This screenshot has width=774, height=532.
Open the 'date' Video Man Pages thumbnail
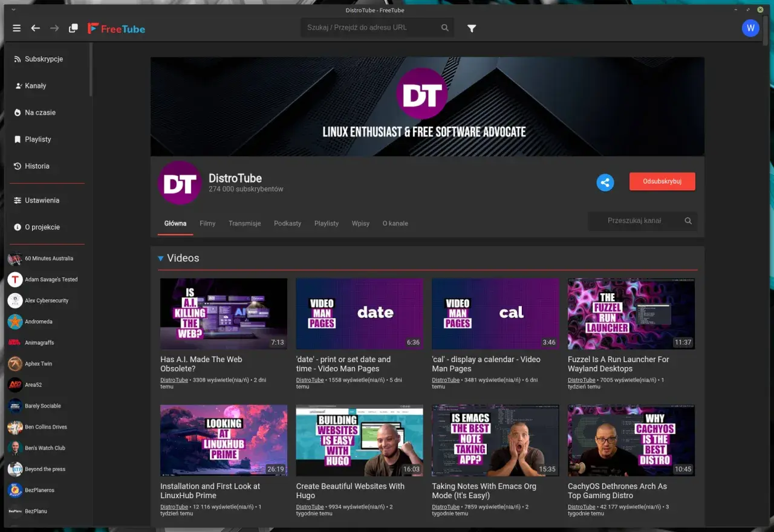[x=359, y=314]
